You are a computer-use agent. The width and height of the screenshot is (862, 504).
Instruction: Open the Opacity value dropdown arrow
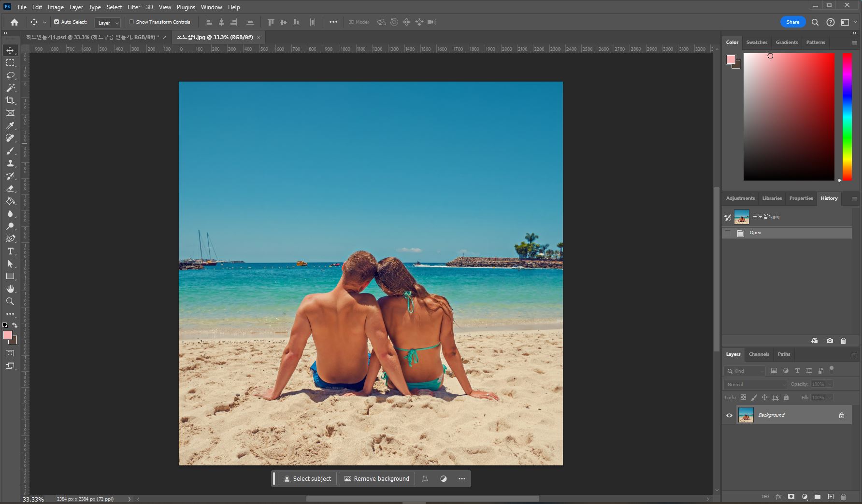point(830,384)
